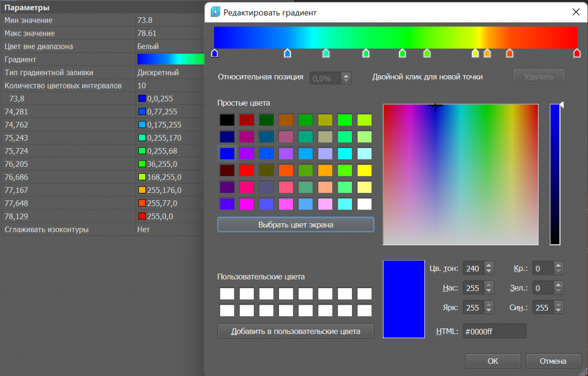This screenshot has height=376, width=588.
Task: Pick white swatch in the basic colors grid
Action: click(x=364, y=204)
